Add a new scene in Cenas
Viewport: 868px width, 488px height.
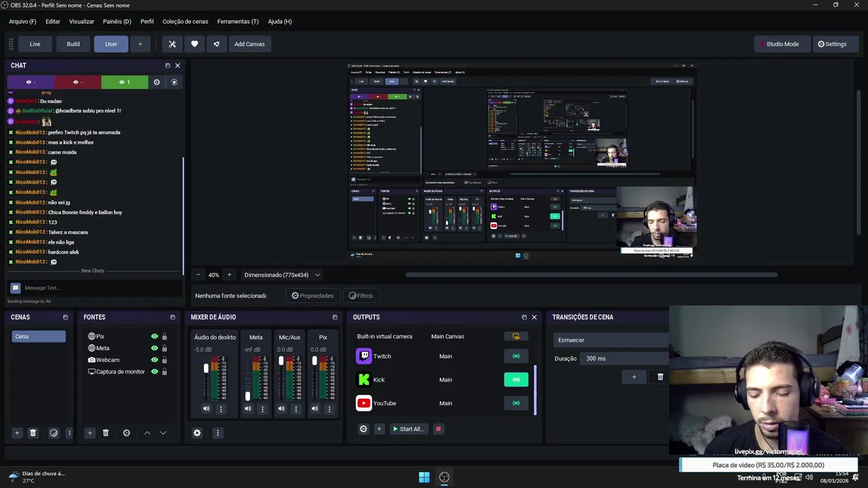coord(17,433)
